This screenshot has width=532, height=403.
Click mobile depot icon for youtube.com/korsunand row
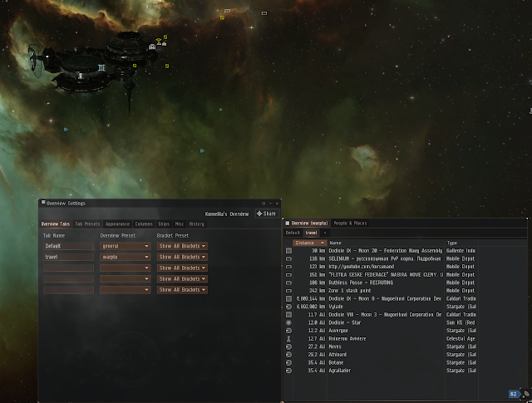(288, 267)
